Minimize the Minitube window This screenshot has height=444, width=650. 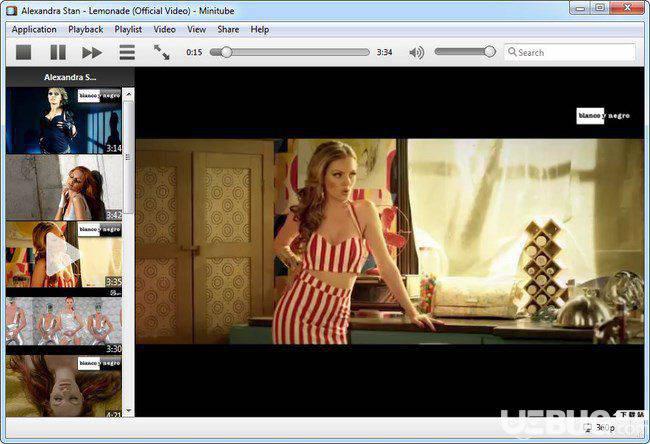coord(580,8)
